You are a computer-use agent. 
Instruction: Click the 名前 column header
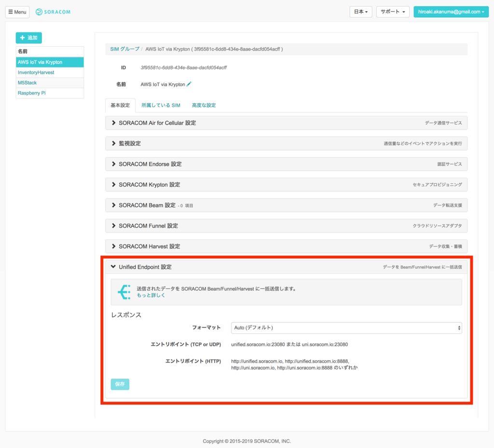[x=50, y=51]
